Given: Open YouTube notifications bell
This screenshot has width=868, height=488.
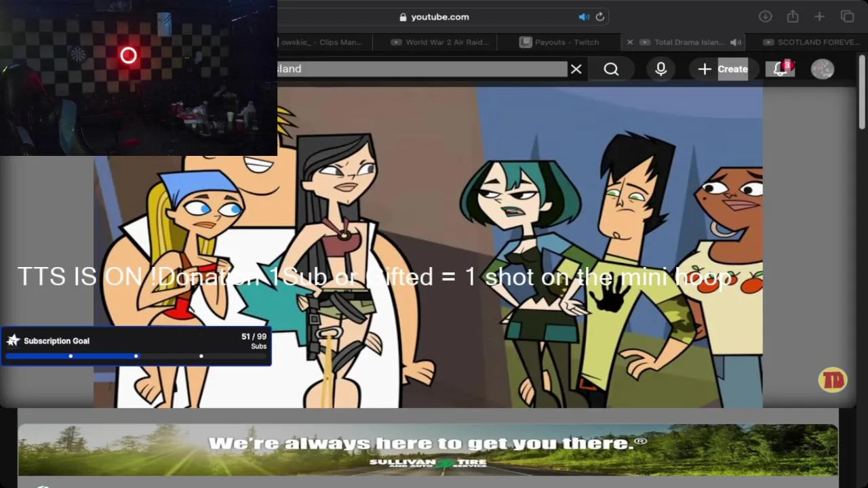Looking at the screenshot, I should (x=781, y=69).
